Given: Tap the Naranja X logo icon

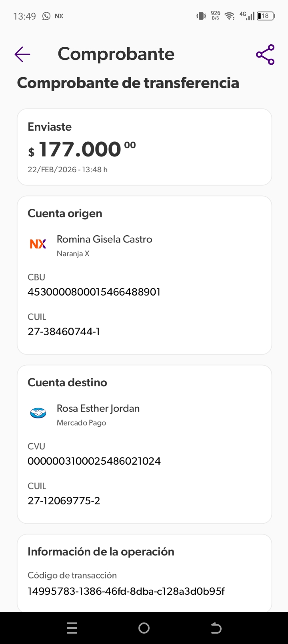Looking at the screenshot, I should click(x=38, y=244).
